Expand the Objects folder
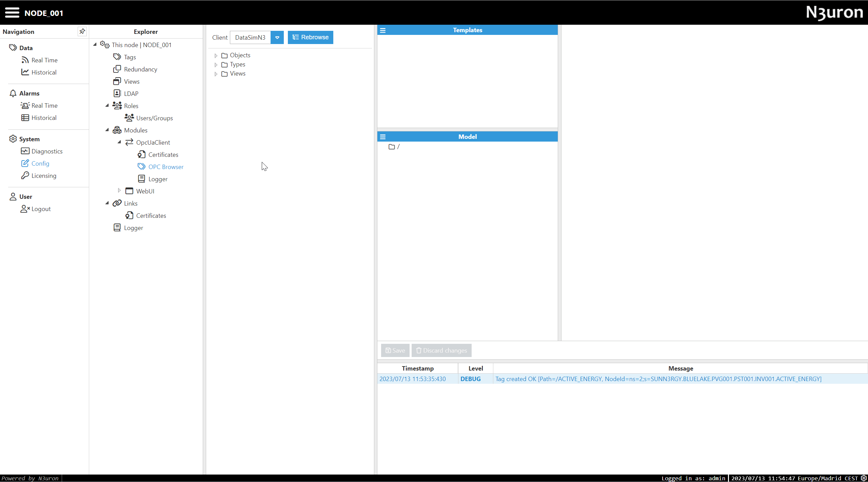The height and width of the screenshot is (482, 868). (x=216, y=56)
